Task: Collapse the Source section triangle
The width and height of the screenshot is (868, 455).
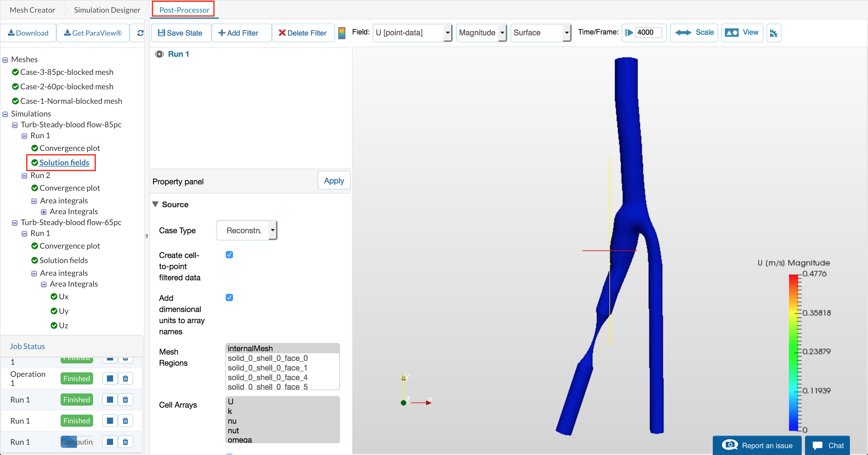Action: [x=155, y=204]
